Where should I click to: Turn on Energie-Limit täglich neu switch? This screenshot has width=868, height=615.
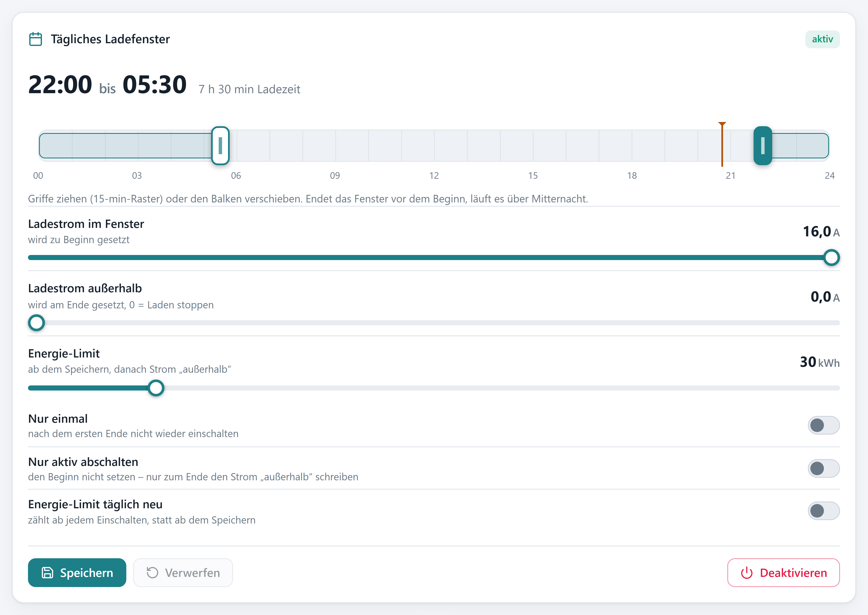824,511
